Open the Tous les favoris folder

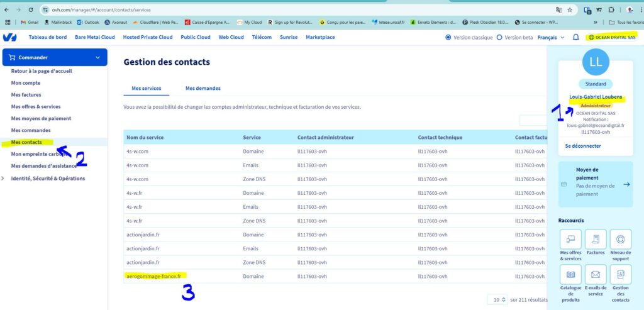626,22
